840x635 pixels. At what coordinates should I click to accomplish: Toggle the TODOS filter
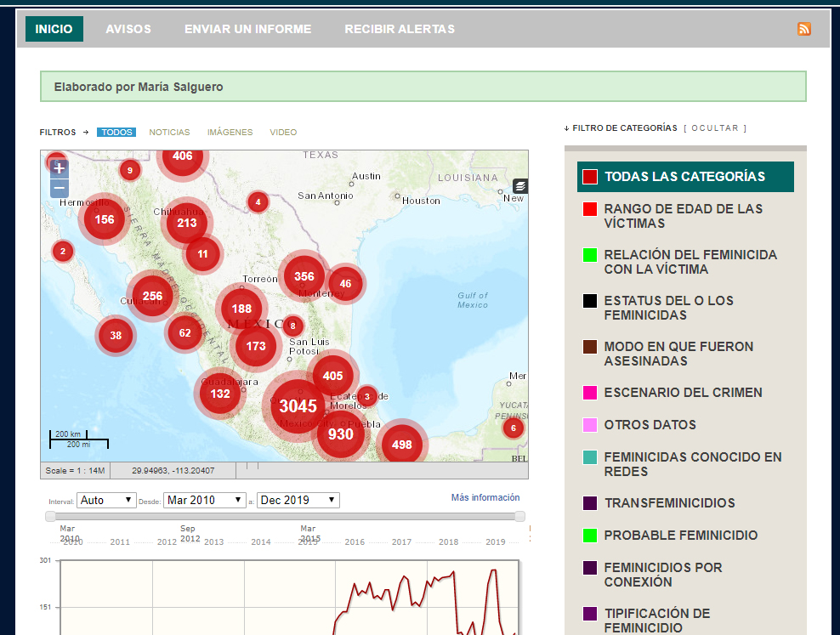tap(116, 133)
